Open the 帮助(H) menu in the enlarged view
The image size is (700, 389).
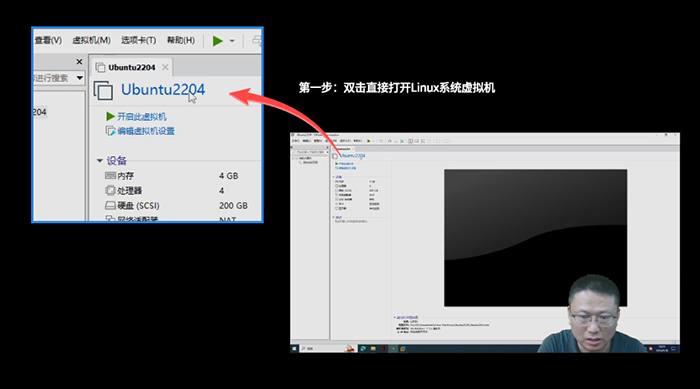point(181,40)
